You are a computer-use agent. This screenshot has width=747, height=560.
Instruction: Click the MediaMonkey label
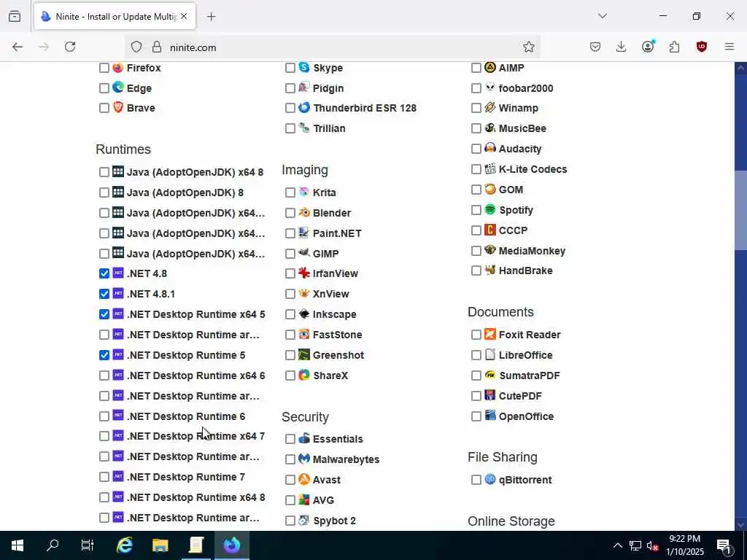pos(532,251)
